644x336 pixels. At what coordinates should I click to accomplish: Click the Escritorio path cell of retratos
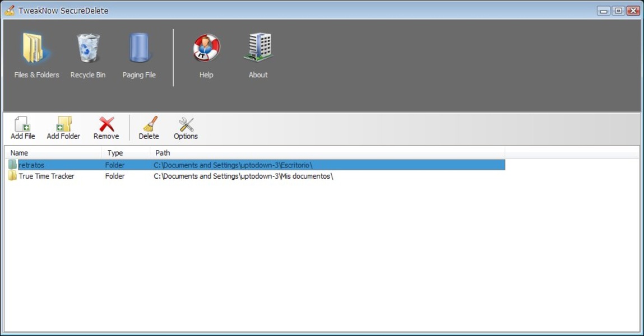coord(233,165)
